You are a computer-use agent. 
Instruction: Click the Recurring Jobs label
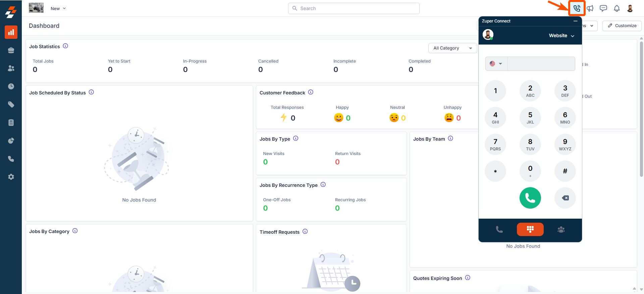click(350, 200)
